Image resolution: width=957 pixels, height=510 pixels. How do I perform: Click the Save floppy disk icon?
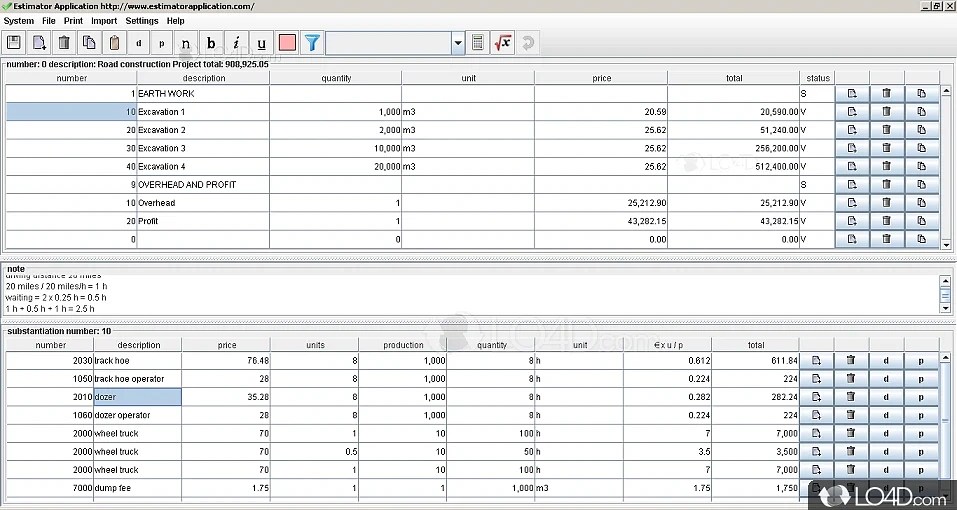(14, 43)
